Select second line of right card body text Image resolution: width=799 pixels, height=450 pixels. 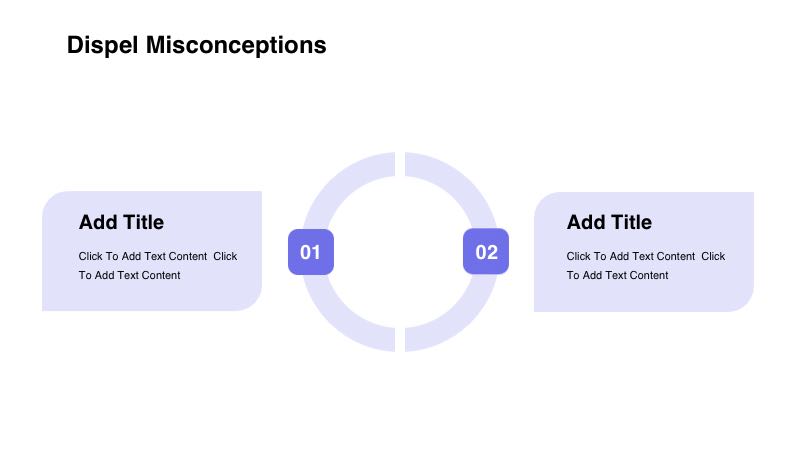618,275
